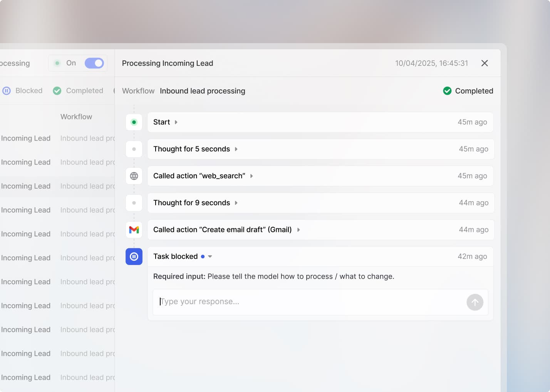Expand the Thought for 9 seconds step
This screenshot has width=550, height=392.
[x=236, y=203]
